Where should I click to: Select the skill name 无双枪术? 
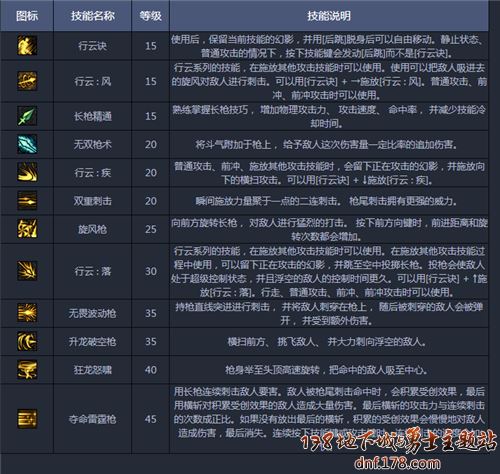point(92,144)
